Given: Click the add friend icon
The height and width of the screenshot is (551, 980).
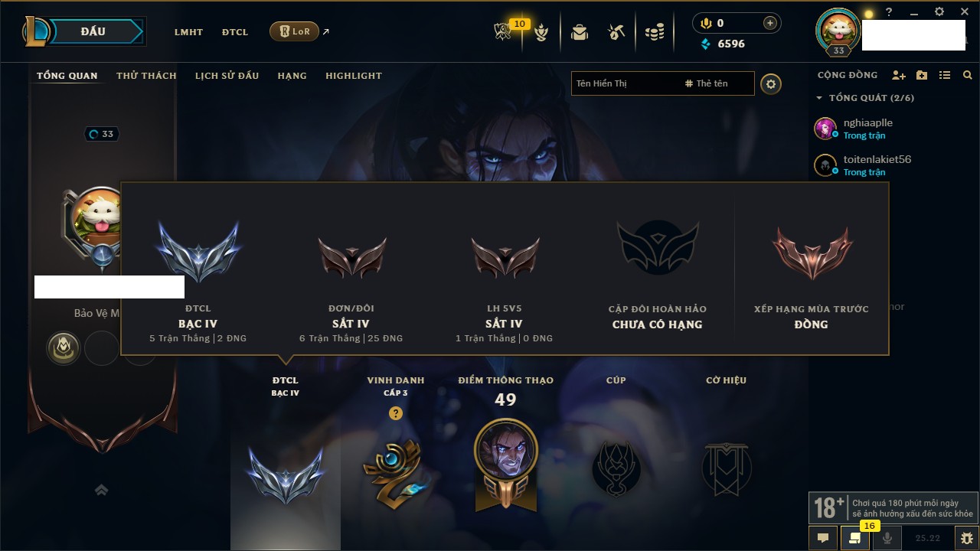Looking at the screenshot, I should click(x=899, y=75).
